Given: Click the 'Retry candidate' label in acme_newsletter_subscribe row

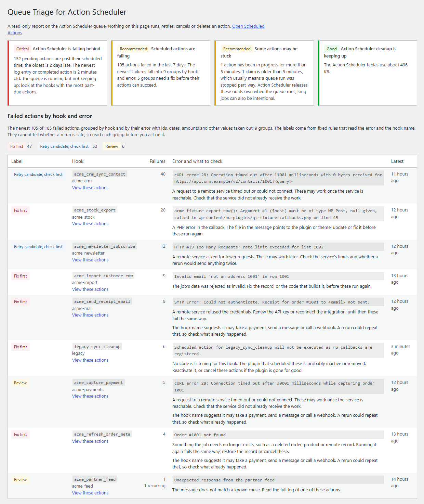Looking at the screenshot, I should point(38,247).
